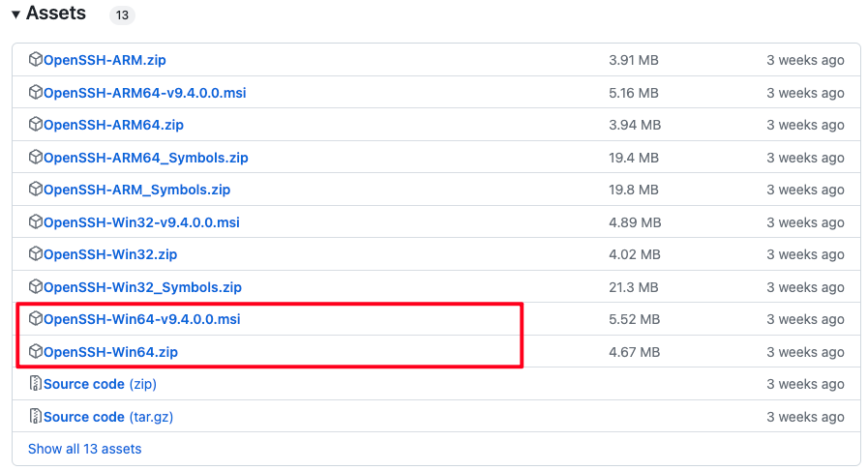The width and height of the screenshot is (868, 470).
Task: Collapse the Assets section triangle
Action: 15,15
